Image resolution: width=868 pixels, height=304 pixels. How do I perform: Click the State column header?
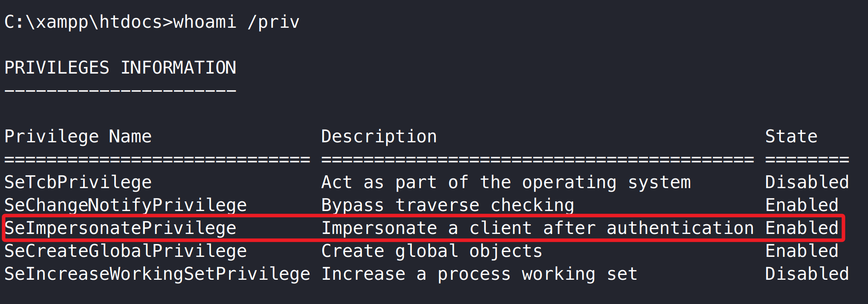[x=791, y=137]
